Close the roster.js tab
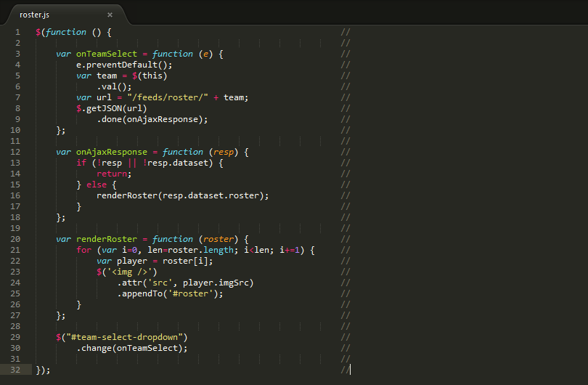Screen dimensions: 588x385 point(110,15)
